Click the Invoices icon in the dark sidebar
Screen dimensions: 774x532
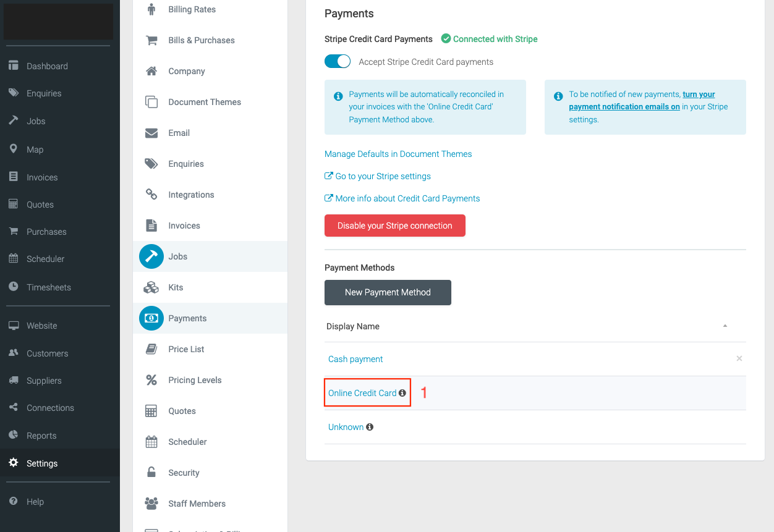pos(14,177)
